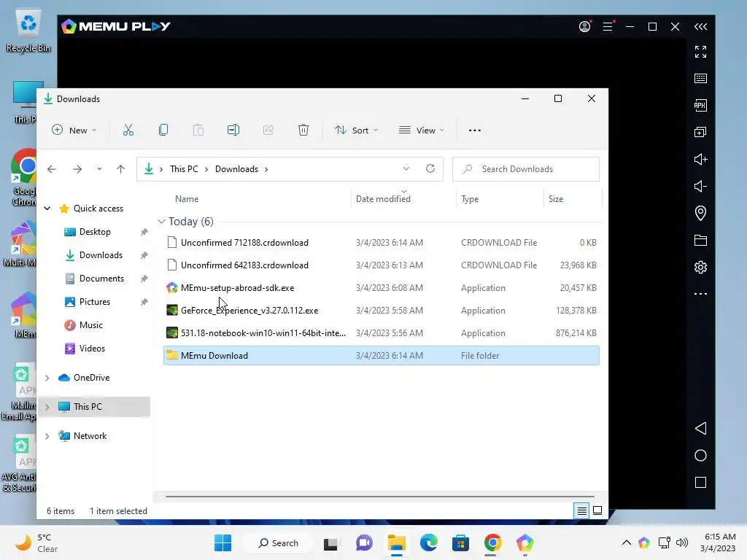
Task: Open the Windows Start button
Action: (x=222, y=542)
